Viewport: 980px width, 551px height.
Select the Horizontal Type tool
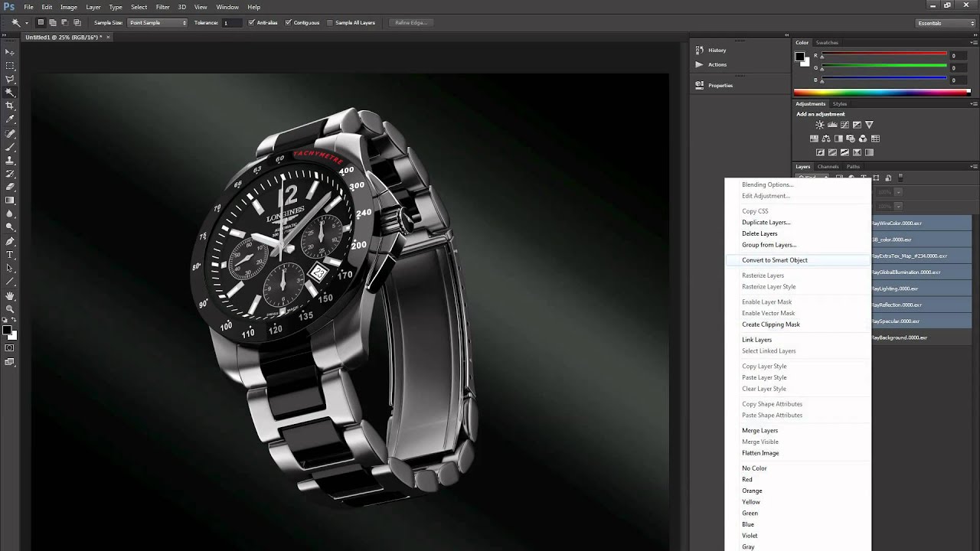(x=10, y=255)
